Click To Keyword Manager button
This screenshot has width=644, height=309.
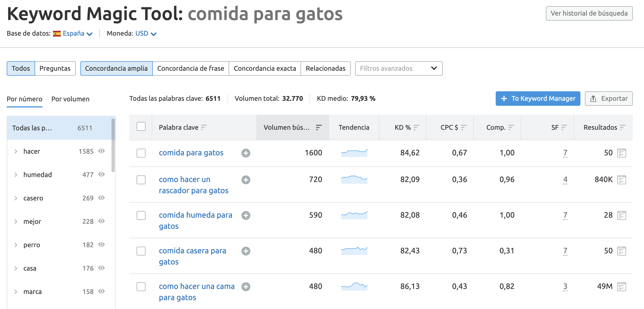[538, 99]
